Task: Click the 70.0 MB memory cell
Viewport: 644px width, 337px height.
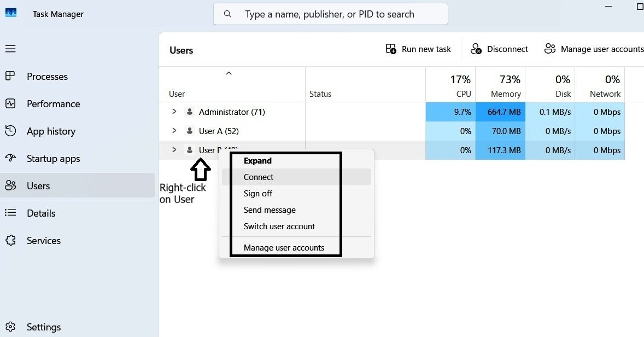Action: pos(500,131)
